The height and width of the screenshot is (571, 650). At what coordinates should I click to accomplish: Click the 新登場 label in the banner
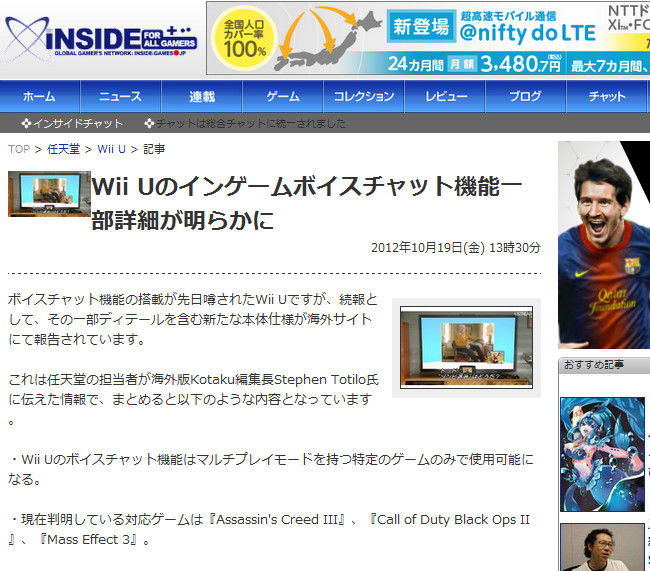[x=421, y=26]
